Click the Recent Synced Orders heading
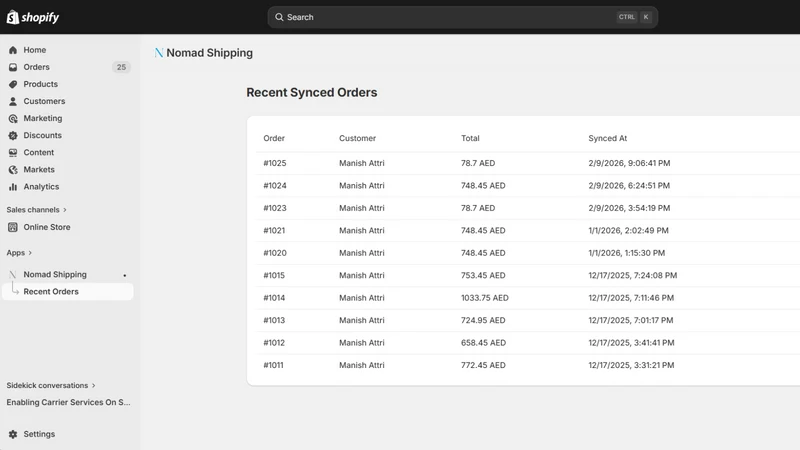800x450 pixels. click(x=312, y=92)
